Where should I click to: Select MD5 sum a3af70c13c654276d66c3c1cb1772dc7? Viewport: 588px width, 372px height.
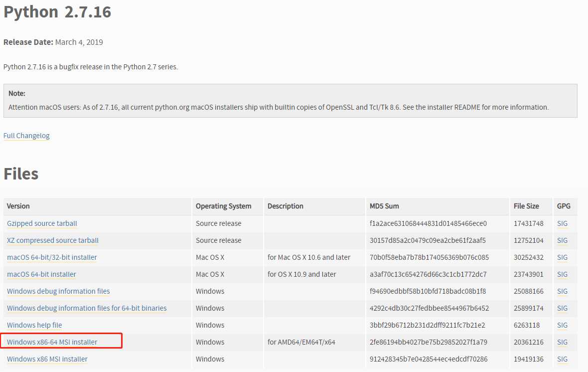428,274
